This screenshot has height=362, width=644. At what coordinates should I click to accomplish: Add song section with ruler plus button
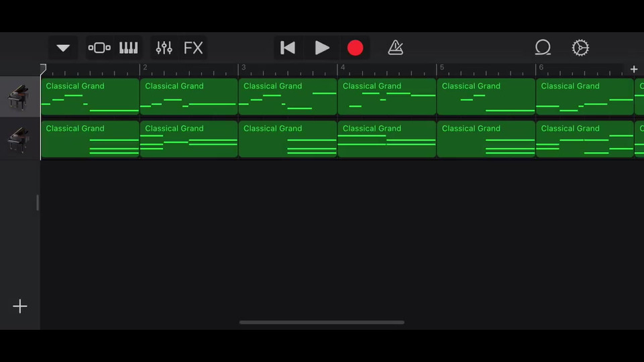point(634,69)
